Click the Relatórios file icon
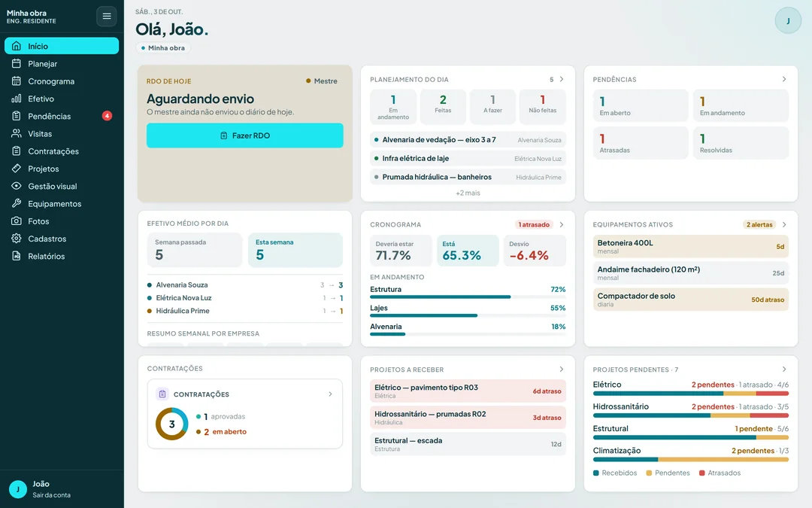Screen dimensions: 812x508 click(x=17, y=256)
